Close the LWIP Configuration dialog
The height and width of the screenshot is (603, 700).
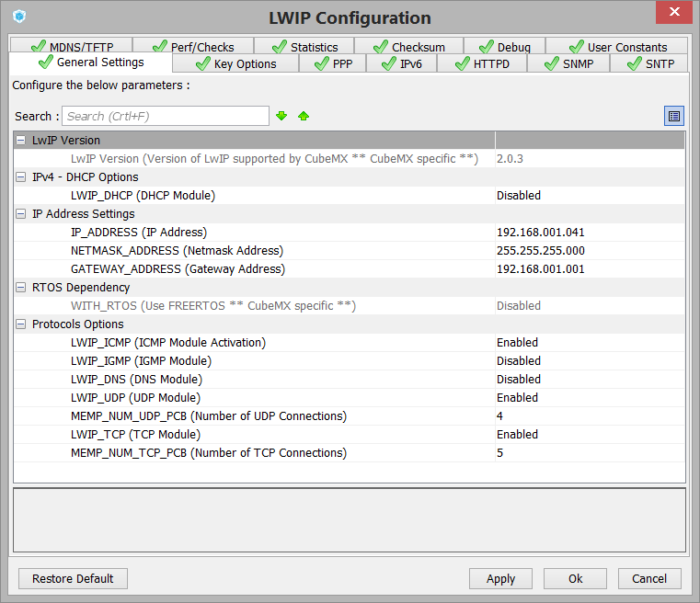click(x=674, y=12)
